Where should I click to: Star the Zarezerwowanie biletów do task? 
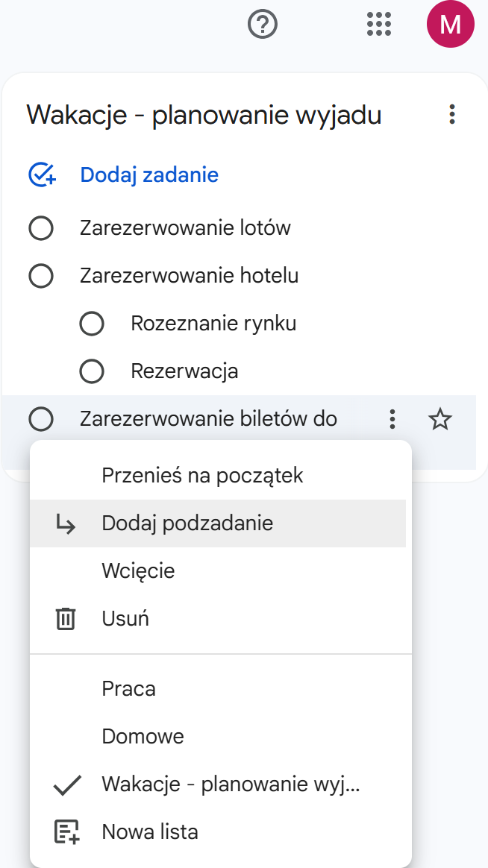440,420
